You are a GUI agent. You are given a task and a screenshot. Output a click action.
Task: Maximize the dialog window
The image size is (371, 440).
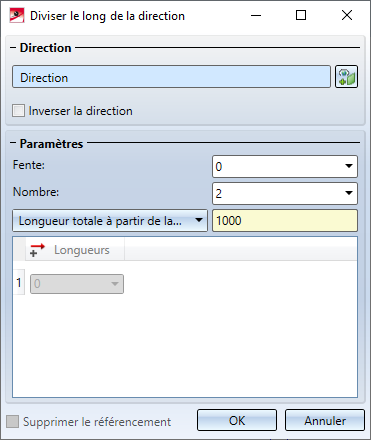click(301, 15)
